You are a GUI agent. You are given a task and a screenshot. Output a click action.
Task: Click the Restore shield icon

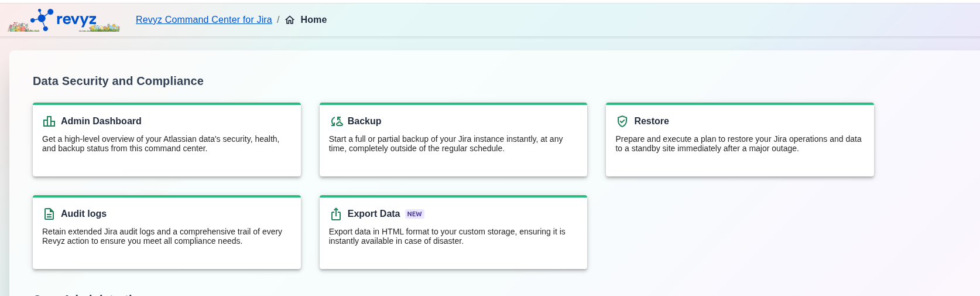622,121
